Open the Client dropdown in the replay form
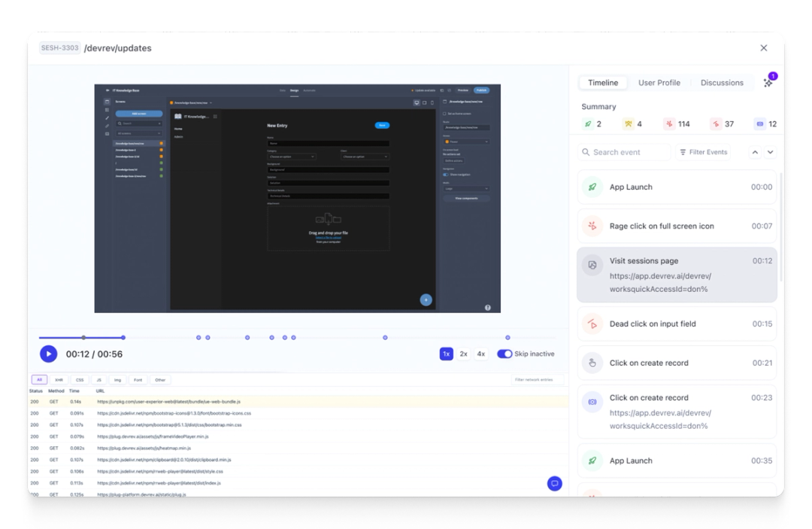 365,157
